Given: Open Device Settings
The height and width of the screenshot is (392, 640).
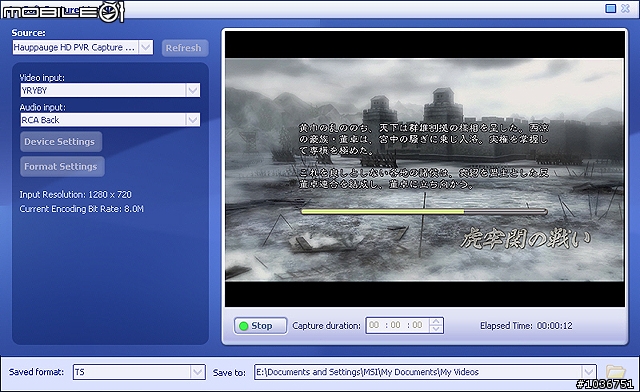Looking at the screenshot, I should pos(61,142).
